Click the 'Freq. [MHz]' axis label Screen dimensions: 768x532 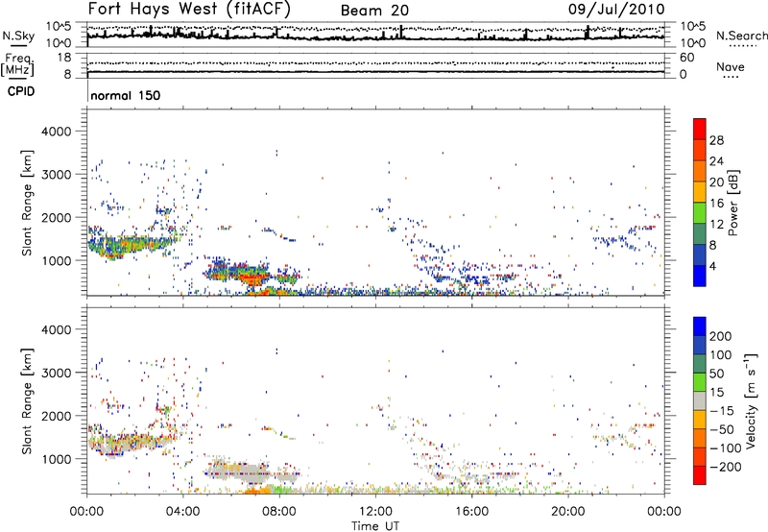18,65
